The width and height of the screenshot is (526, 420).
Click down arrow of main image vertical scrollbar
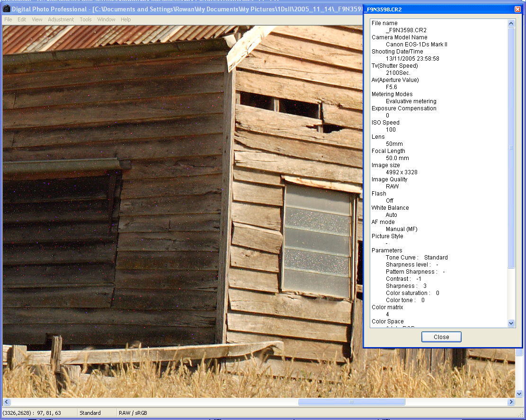[519, 393]
